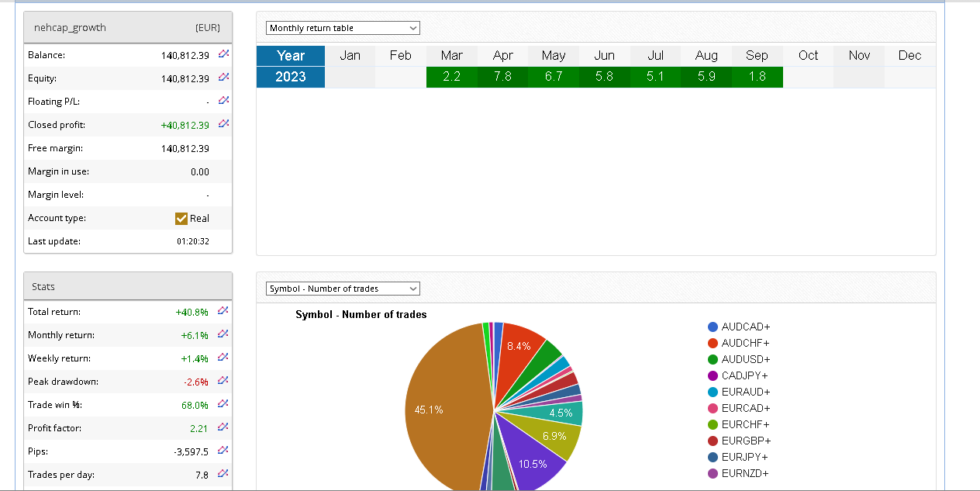Click the chart icon beside Trade win %
980x491 pixels.
tap(223, 404)
